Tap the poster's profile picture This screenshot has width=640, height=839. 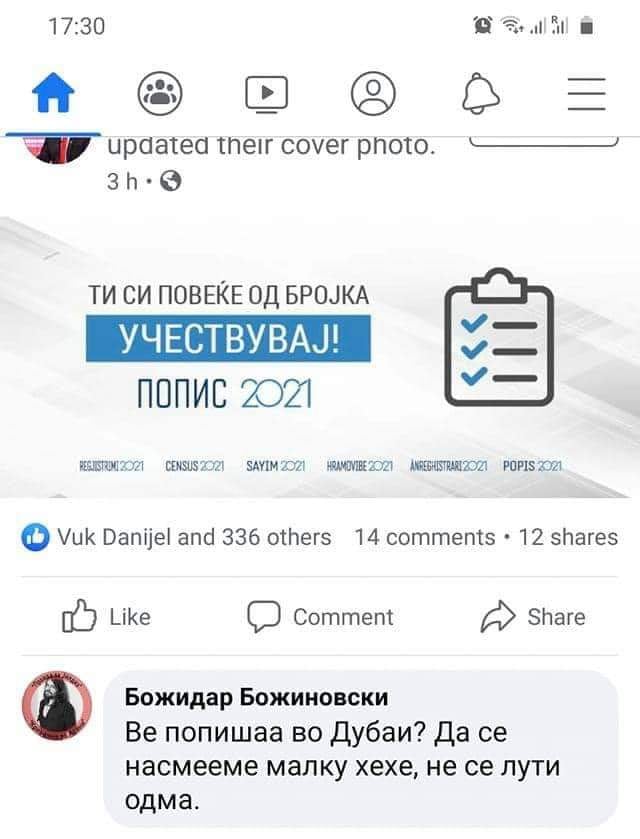click(58, 148)
